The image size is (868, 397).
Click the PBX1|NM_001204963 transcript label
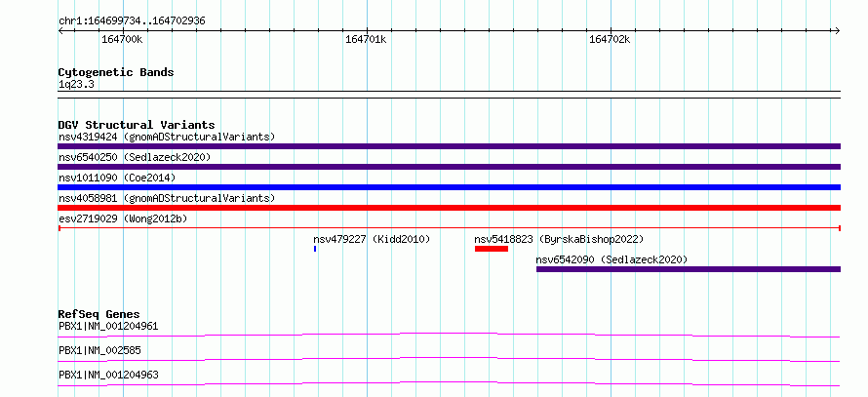108,375
